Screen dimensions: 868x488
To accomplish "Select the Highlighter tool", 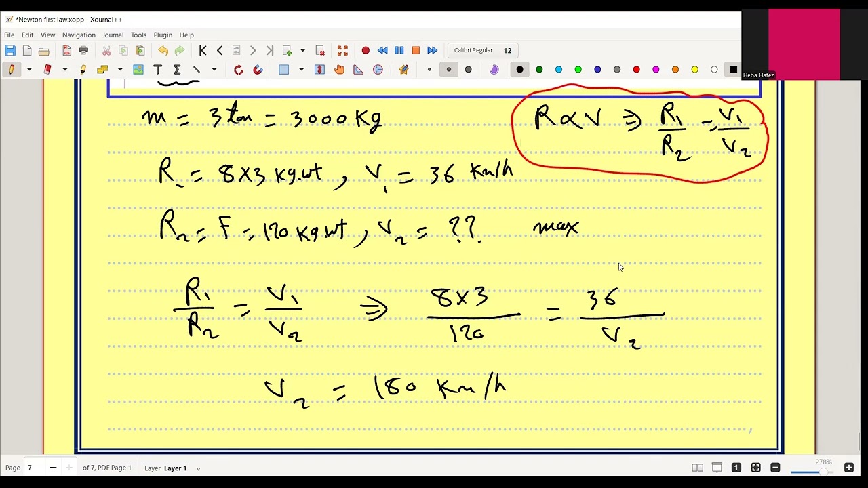I will click(x=83, y=69).
